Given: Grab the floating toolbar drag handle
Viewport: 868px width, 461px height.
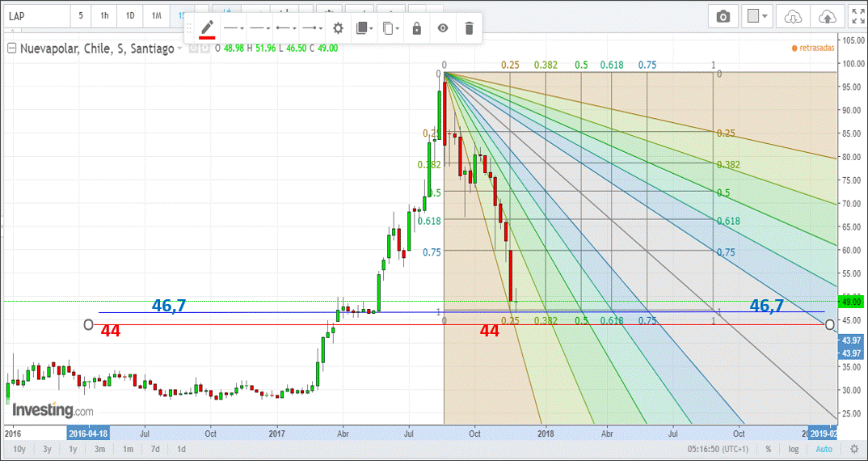Looking at the screenshot, I should [189, 28].
